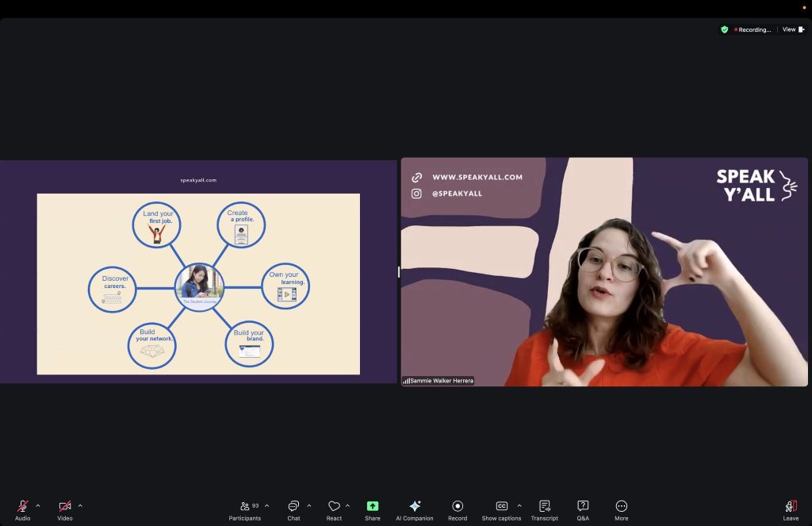Expand the caret next to Show captions
Viewport: 812px width, 526px height.
(519, 505)
